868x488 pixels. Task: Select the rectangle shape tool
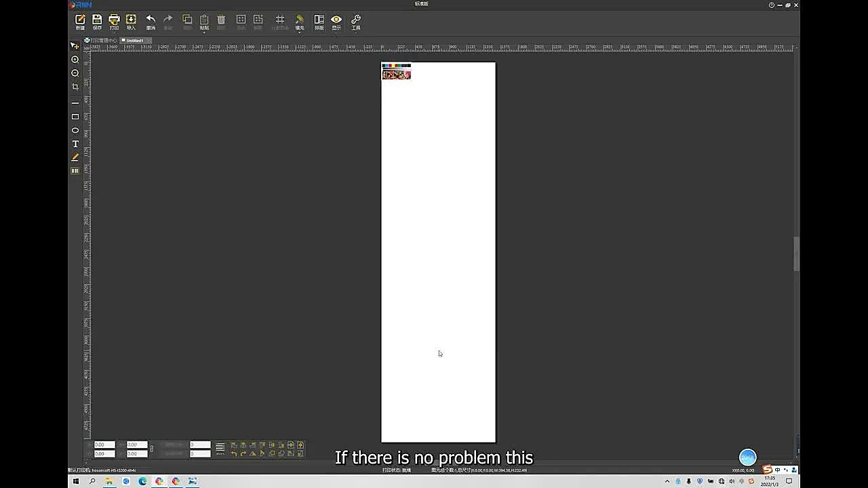click(75, 117)
